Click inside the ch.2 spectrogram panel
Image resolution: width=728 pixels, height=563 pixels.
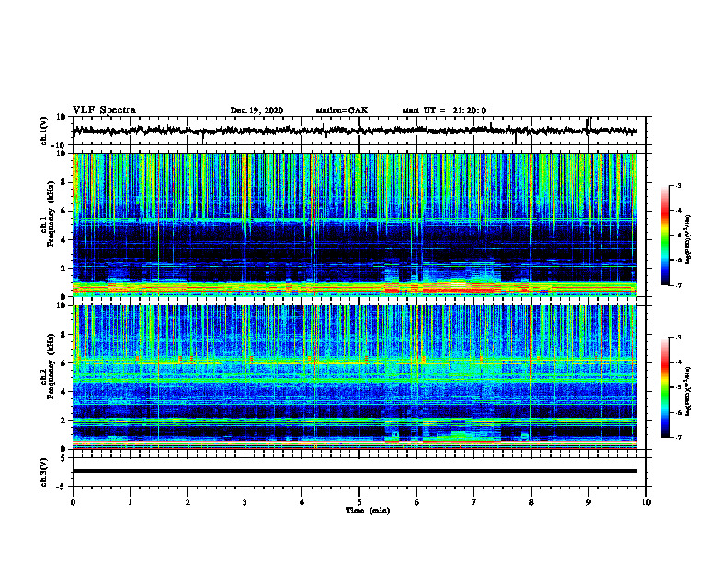(x=355, y=377)
